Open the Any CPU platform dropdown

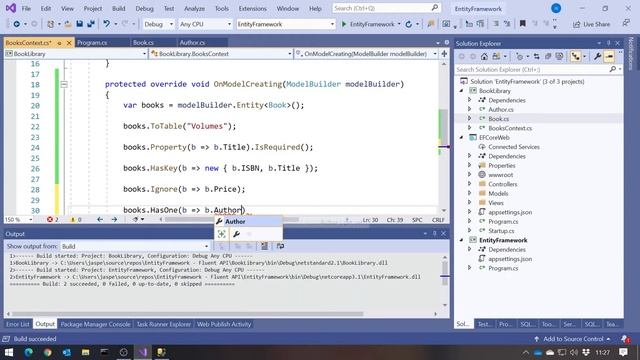[x=205, y=24]
